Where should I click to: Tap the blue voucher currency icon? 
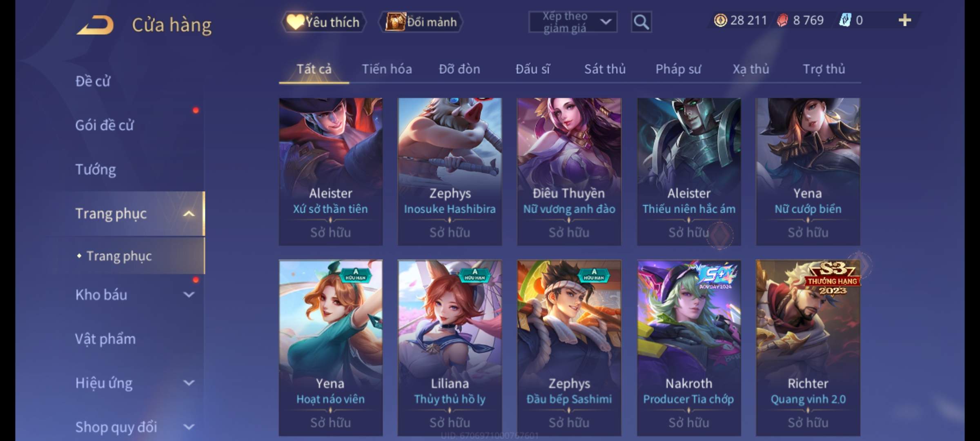(x=845, y=20)
